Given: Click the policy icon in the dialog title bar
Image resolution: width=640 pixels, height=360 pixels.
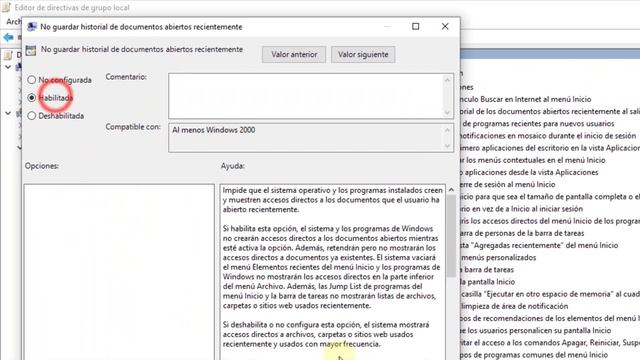Looking at the screenshot, I should (x=31, y=27).
